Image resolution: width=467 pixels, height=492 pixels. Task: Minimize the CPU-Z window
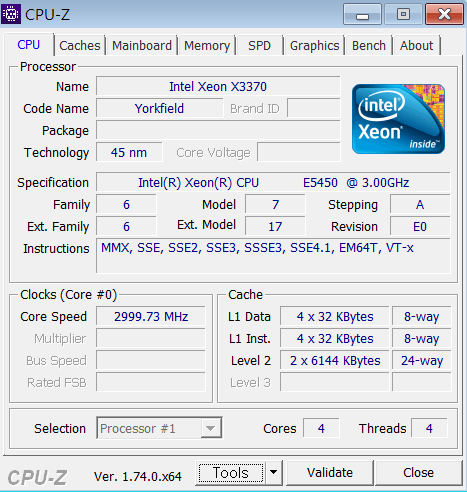pos(362,14)
